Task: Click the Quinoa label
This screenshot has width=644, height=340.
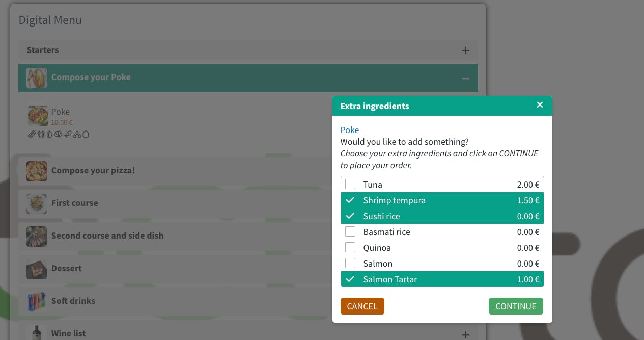Action: click(377, 248)
